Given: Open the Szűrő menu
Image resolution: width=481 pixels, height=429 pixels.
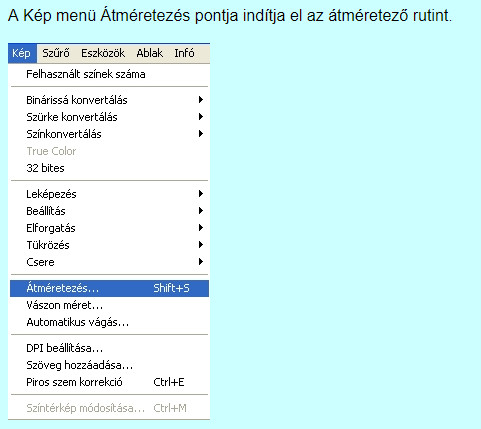Looking at the screenshot, I should [56, 53].
